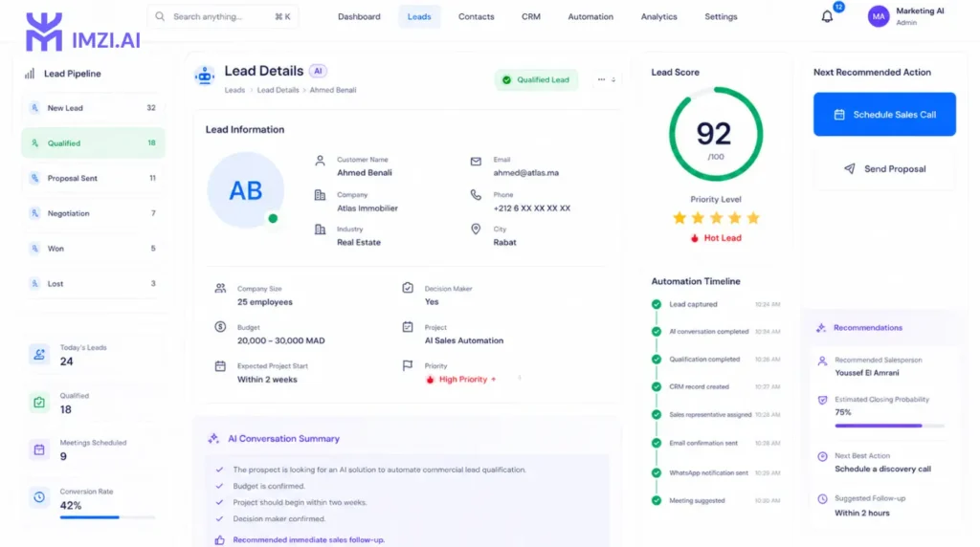Click the Qualified Lead status badge

point(536,80)
